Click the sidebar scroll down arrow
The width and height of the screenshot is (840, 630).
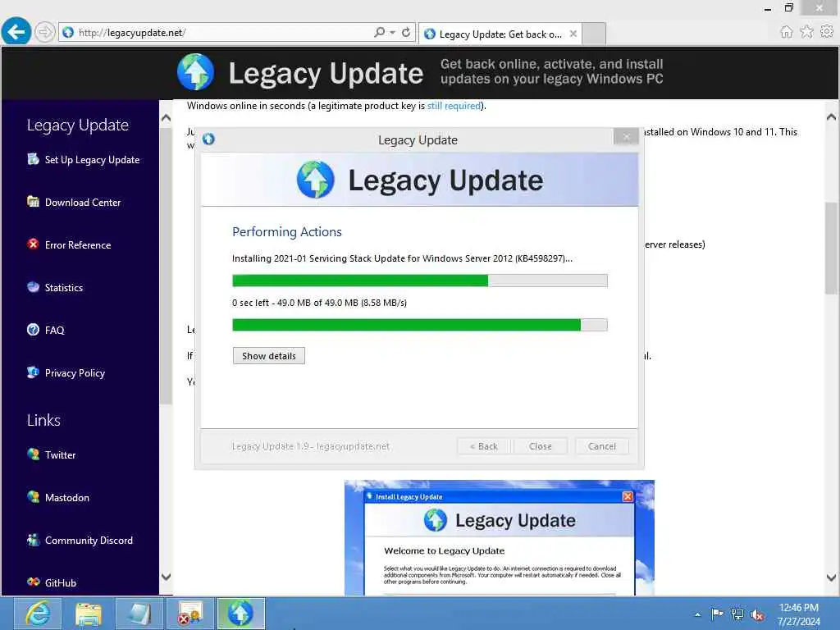coord(166,577)
